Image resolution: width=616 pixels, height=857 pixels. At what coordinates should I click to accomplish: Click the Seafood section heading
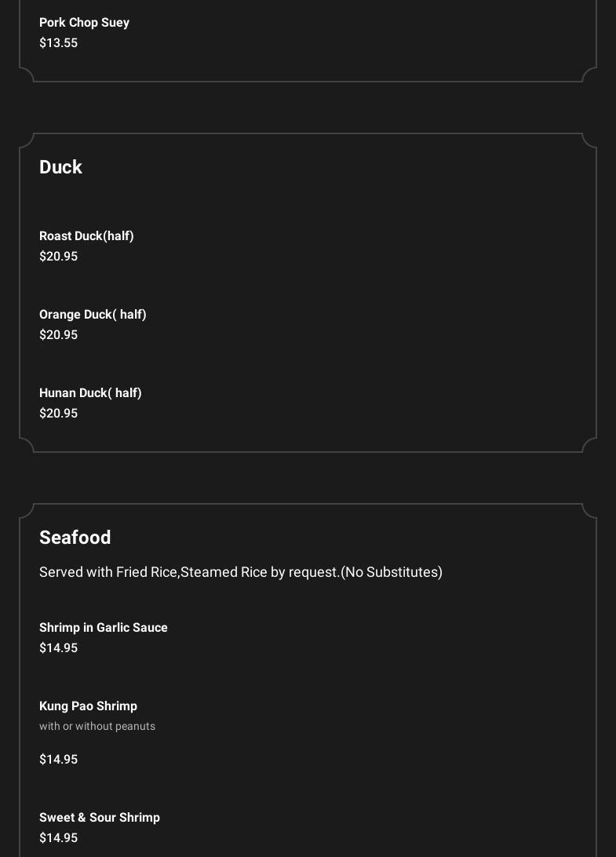tap(75, 538)
